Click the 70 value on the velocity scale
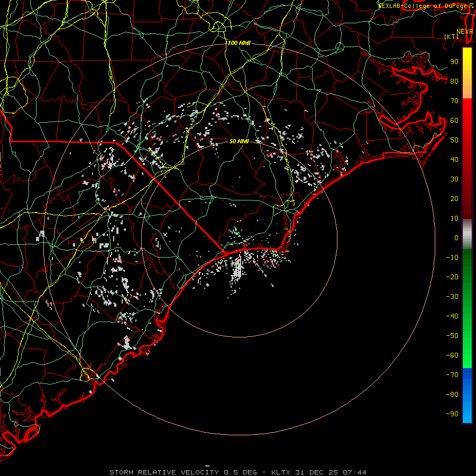This screenshot has width=476, height=476. coord(454,101)
